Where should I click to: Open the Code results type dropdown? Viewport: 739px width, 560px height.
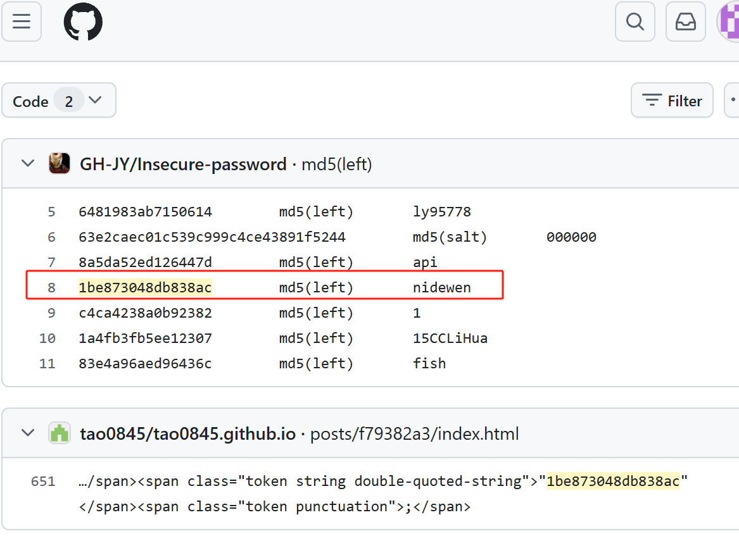click(x=59, y=101)
